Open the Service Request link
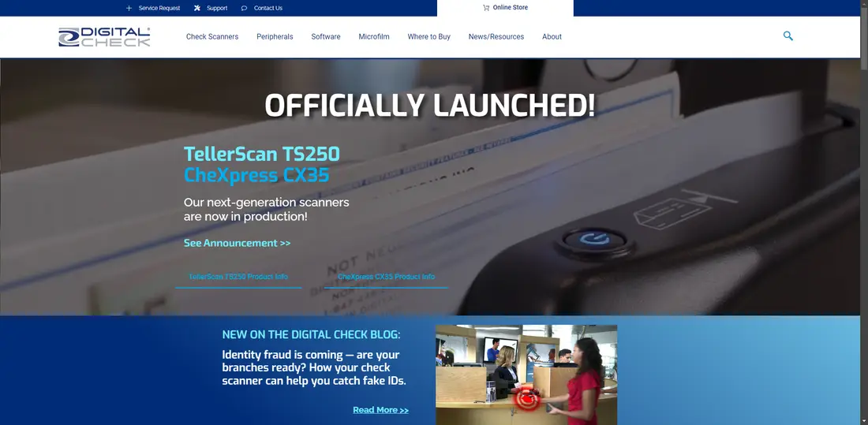 click(159, 9)
